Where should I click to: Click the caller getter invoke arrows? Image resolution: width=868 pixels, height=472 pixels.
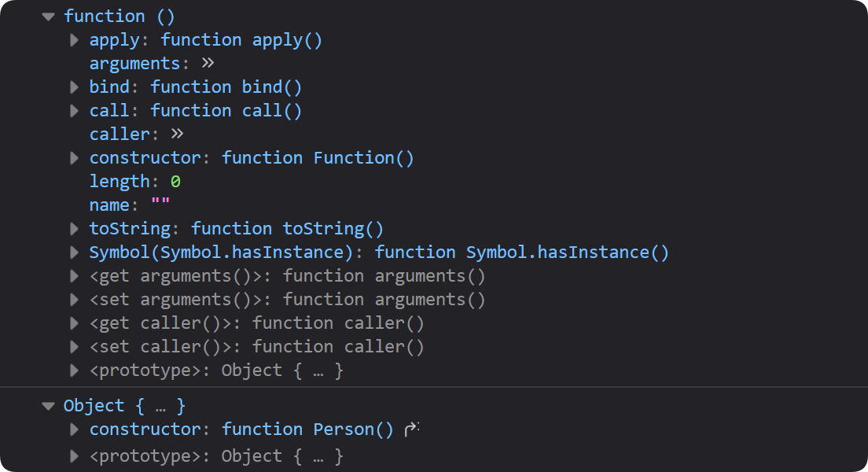177,134
